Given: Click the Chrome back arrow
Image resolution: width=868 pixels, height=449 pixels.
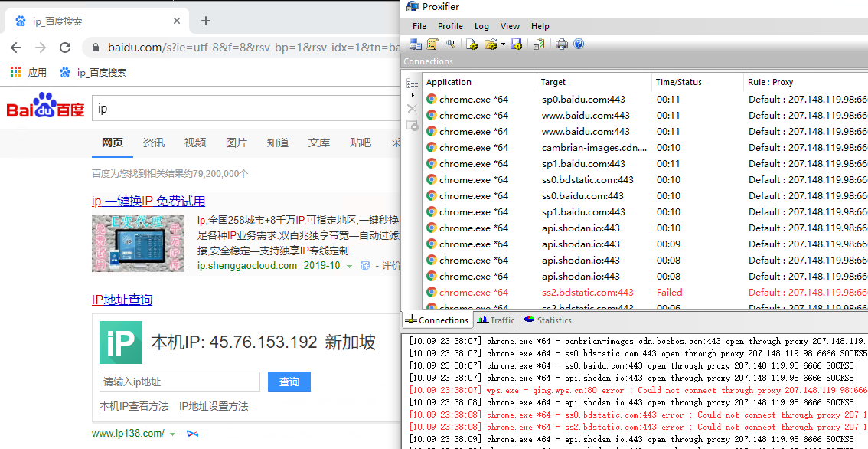Looking at the screenshot, I should click(16, 48).
